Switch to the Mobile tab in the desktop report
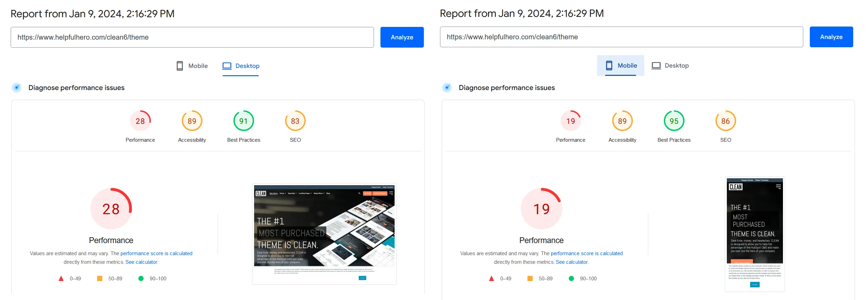The image size is (868, 300). pyautogui.click(x=192, y=66)
